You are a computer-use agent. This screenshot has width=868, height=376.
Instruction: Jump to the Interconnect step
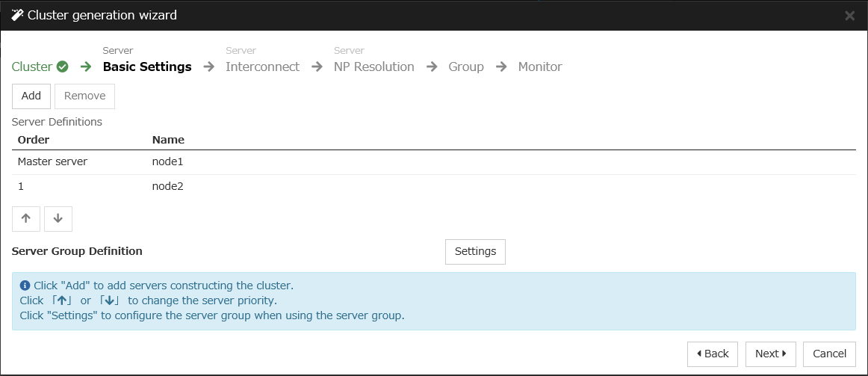coord(262,67)
